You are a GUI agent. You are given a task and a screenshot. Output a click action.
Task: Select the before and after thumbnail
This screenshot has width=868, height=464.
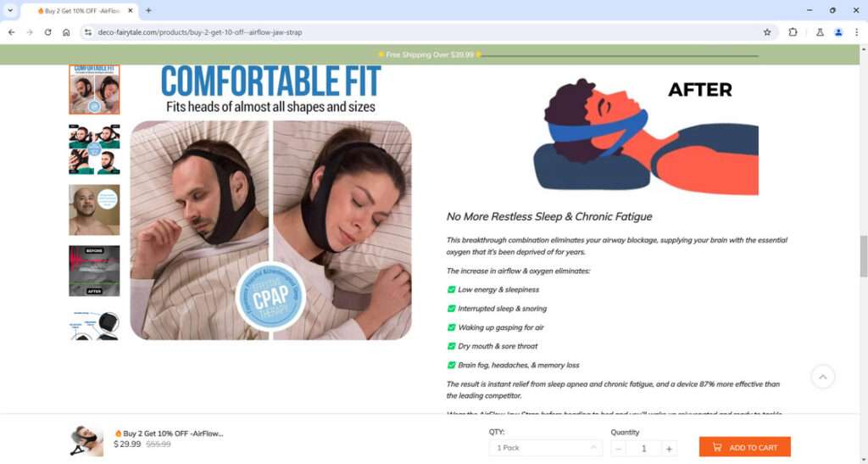(94, 271)
